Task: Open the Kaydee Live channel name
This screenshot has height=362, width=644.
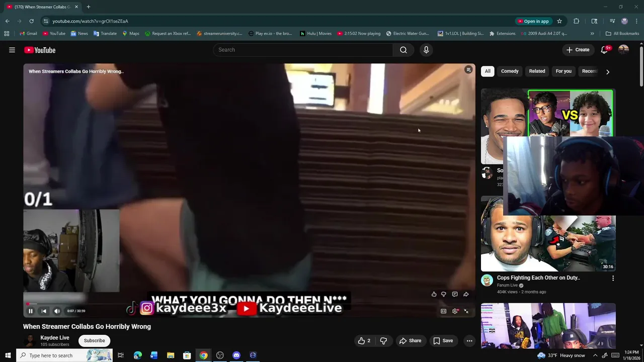Action: [55, 338]
